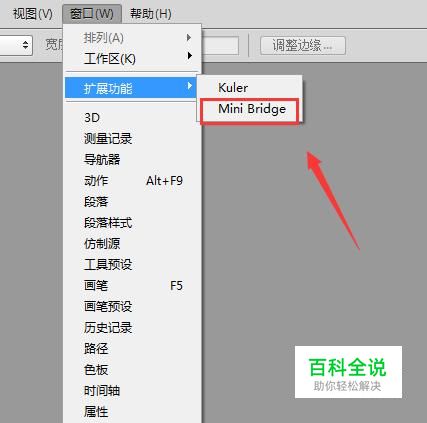427x423 pixels.
Task: Open the stepper dropdown in options bar
Action: click(16, 45)
